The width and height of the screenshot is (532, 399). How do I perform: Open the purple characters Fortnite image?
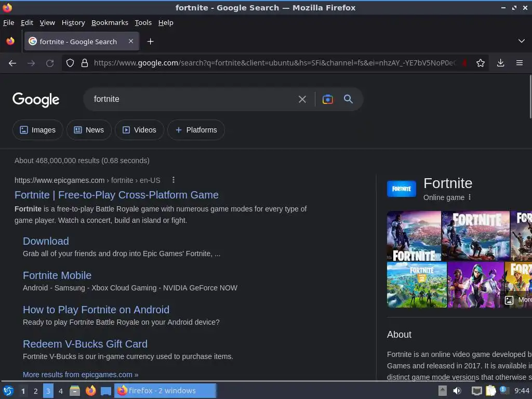(476, 285)
